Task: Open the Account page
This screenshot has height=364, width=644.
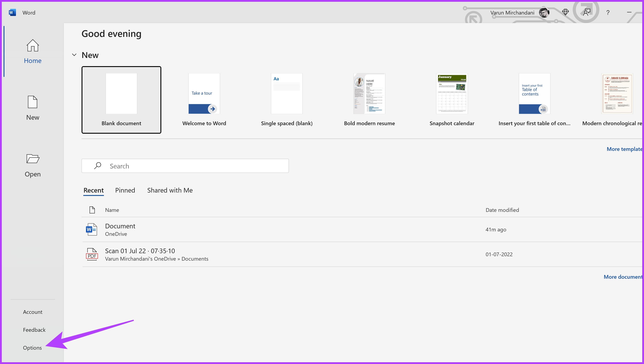Action: click(x=32, y=312)
